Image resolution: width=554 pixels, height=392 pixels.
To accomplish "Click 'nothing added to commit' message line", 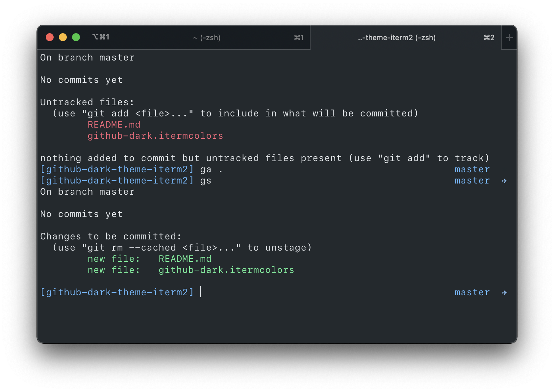I will click(265, 158).
